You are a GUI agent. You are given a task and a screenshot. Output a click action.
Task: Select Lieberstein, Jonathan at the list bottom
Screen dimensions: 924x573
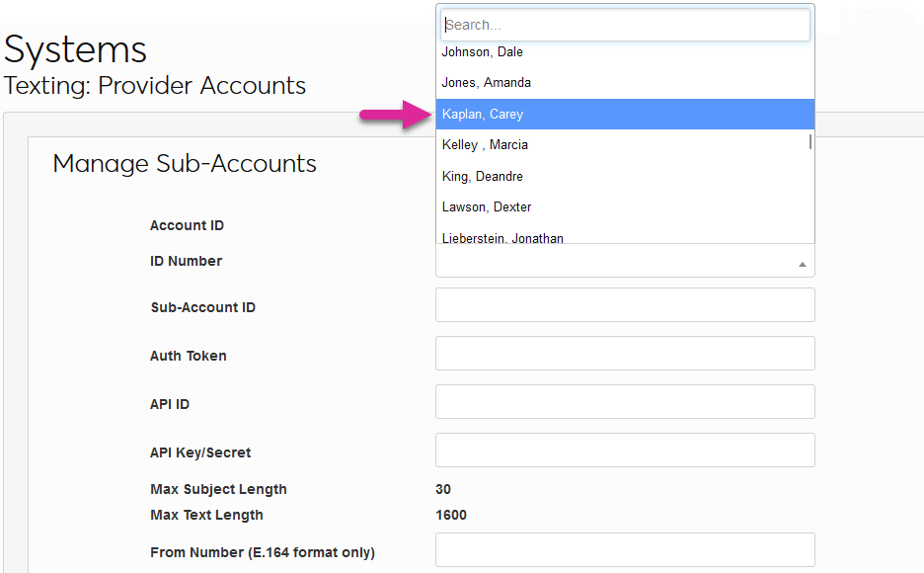[x=502, y=237]
